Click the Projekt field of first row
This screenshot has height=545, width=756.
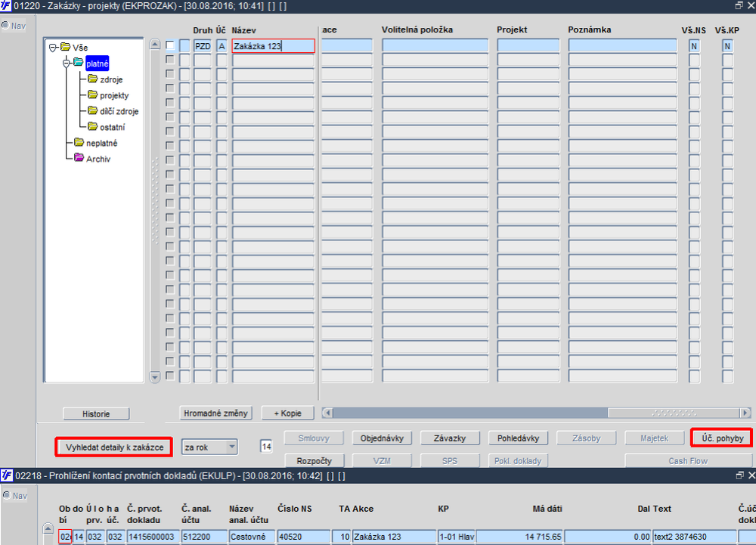[528, 46]
